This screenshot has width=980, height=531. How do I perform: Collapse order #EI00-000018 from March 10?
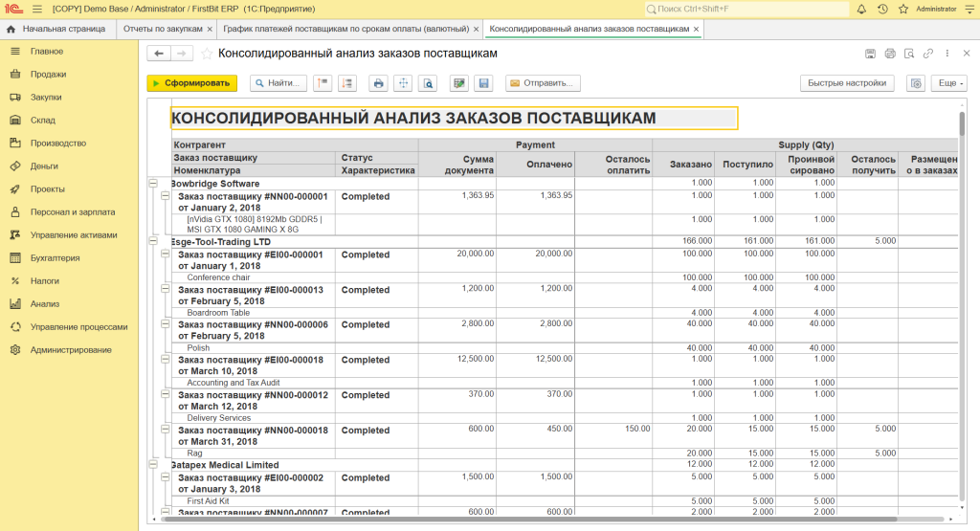165,359
